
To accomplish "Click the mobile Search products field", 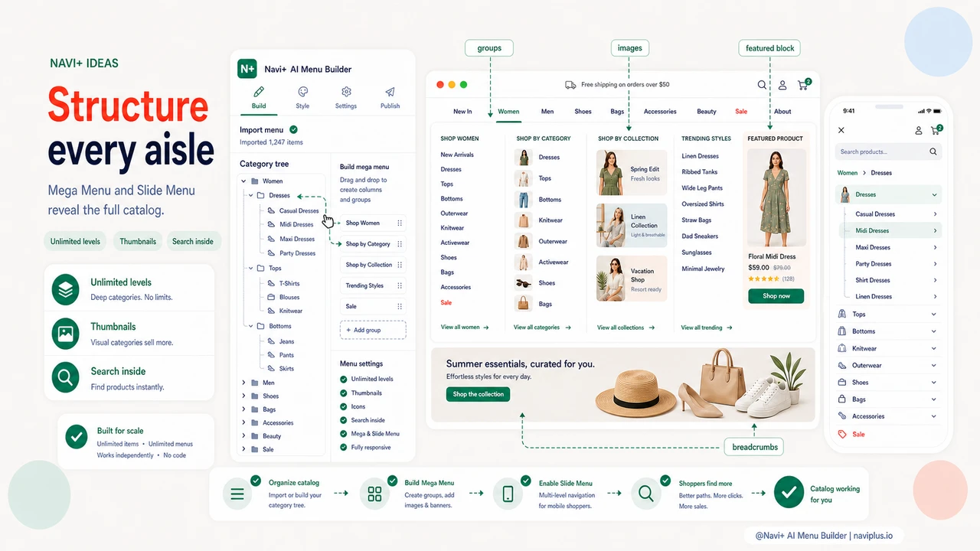I will (x=888, y=152).
